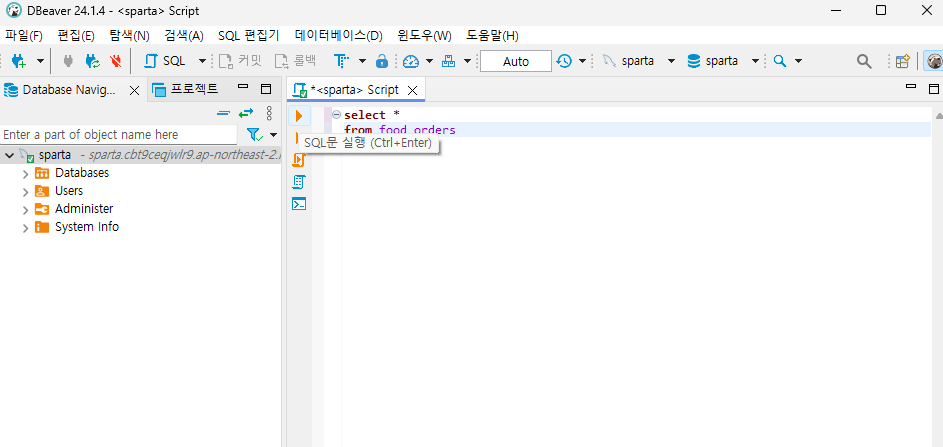Image resolution: width=943 pixels, height=447 pixels.
Task: Open the SQL button dropdown arrow
Action: [x=202, y=61]
